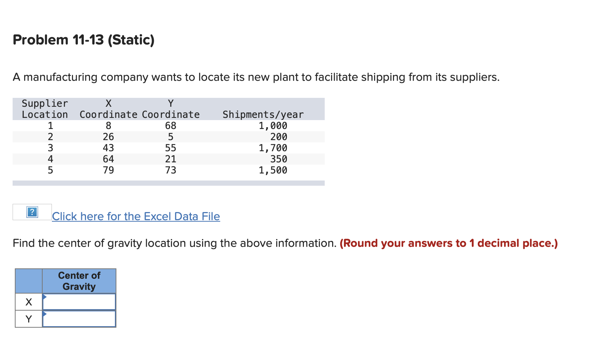Select the Supplier Location column header

coord(45,109)
